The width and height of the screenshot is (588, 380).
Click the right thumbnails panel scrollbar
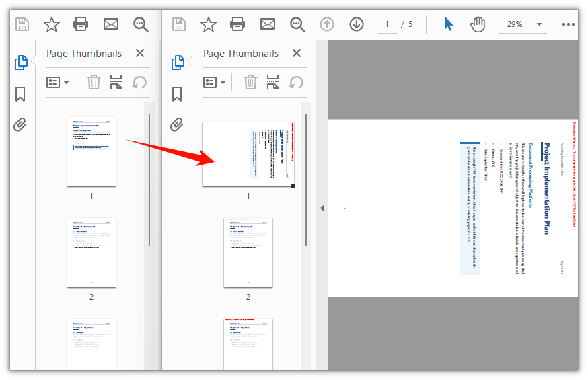tap(306, 180)
